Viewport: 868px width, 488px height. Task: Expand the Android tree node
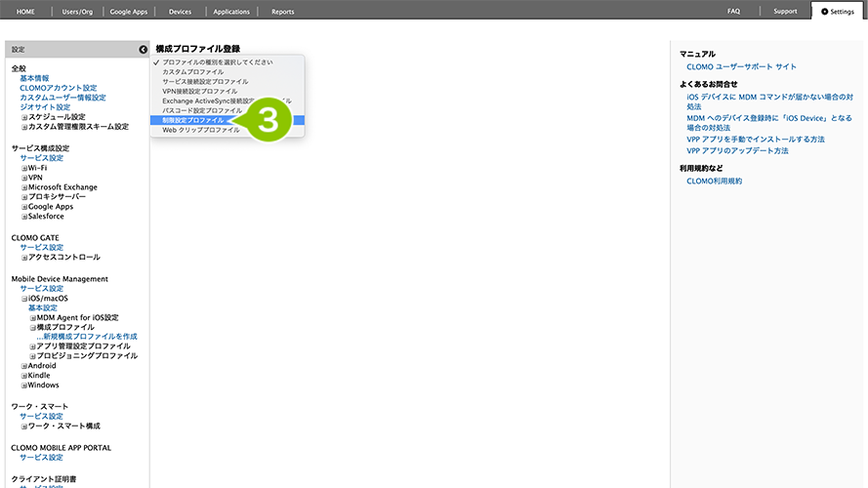pos(24,366)
